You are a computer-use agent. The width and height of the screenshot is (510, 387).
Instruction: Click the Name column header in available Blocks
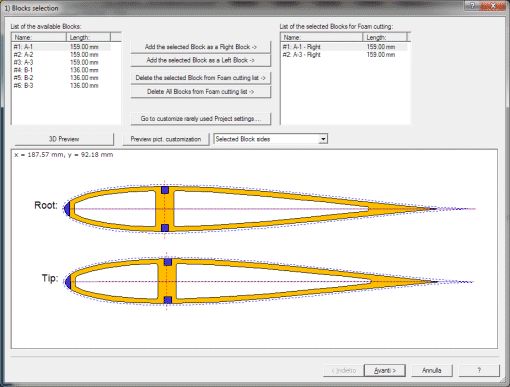(39, 37)
